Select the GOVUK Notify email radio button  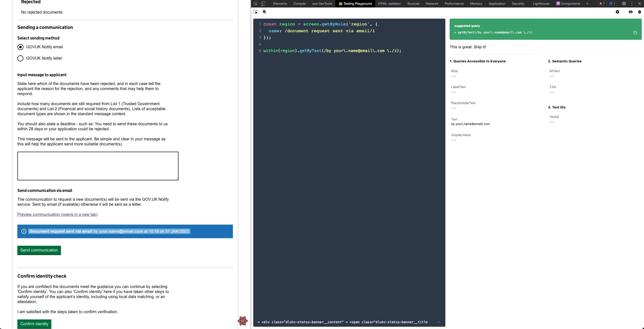click(20, 47)
